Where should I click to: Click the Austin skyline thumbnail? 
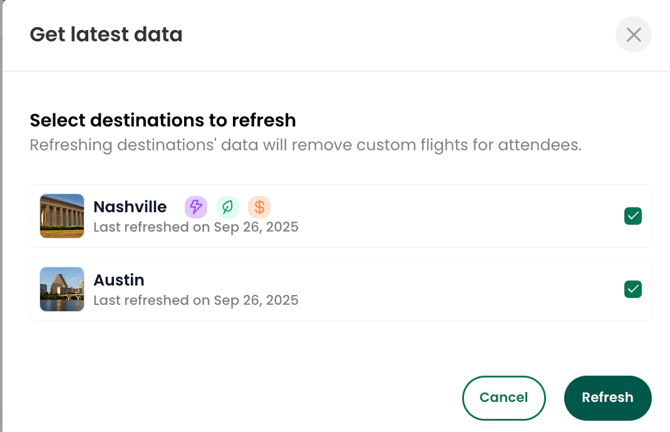coord(62,289)
